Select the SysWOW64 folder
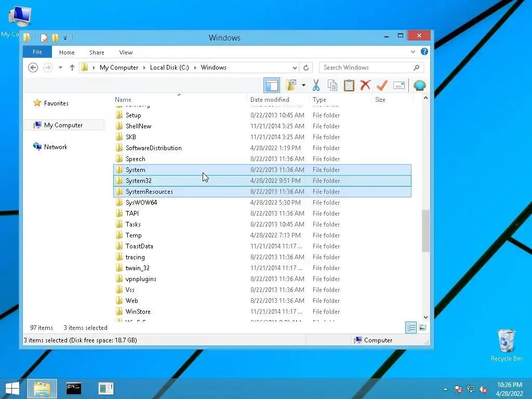This screenshot has height=399, width=532. coord(262,203)
